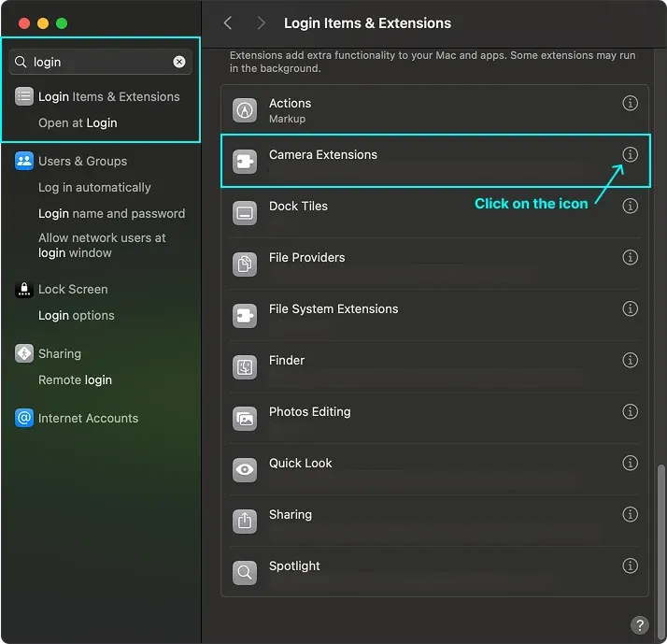
Task: Click the File System Extensions puzzle icon
Action: (245, 316)
